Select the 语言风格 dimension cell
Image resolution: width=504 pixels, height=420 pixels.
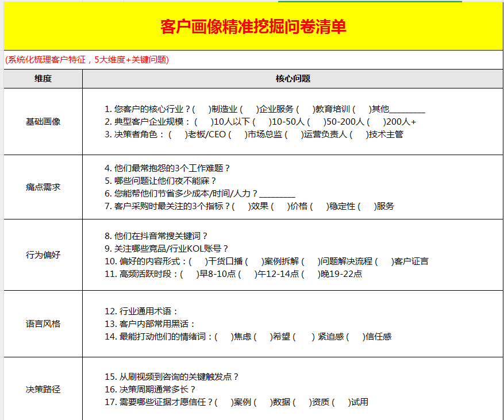coord(43,324)
